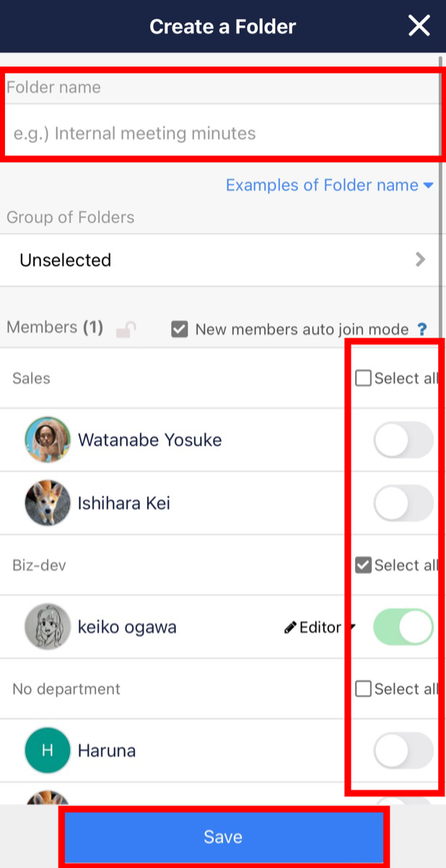Viewport: 446px width, 868px height.
Task: Check Select all under No department
Action: click(x=363, y=688)
